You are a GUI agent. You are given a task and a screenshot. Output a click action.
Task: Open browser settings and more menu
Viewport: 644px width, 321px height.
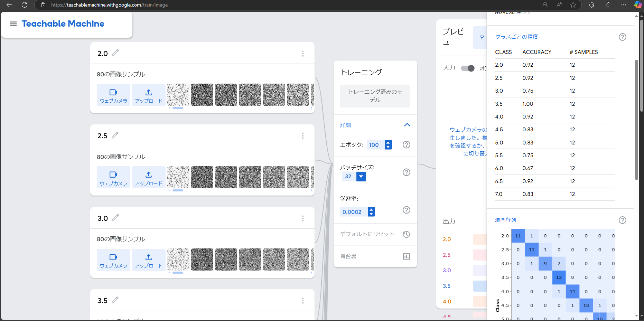click(624, 5)
